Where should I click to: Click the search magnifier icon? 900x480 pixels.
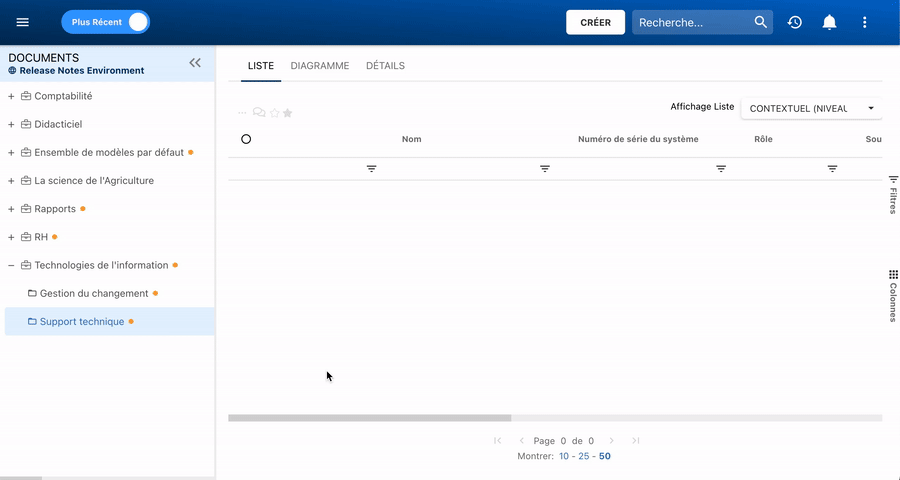tap(761, 22)
